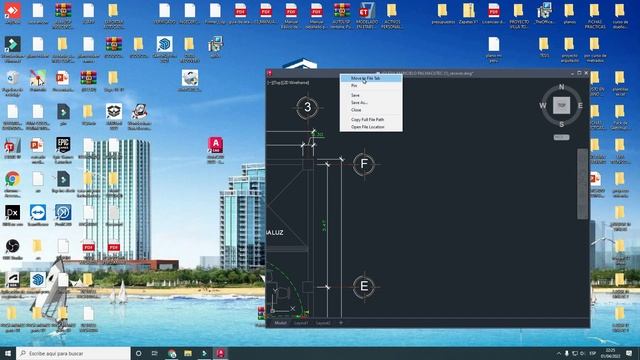
Task: Click grid bubble E in the drawing
Action: click(x=364, y=287)
